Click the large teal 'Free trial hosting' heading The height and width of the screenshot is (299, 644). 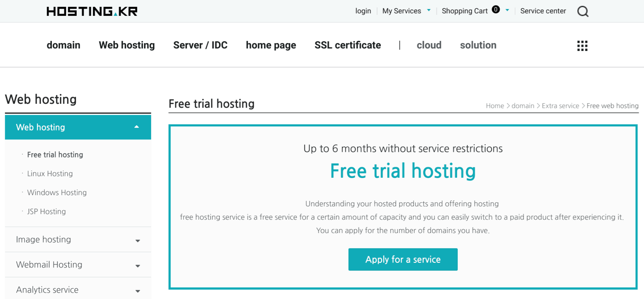(403, 171)
